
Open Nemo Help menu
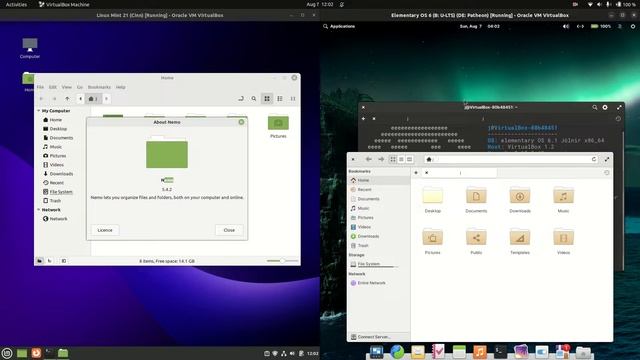(x=120, y=87)
